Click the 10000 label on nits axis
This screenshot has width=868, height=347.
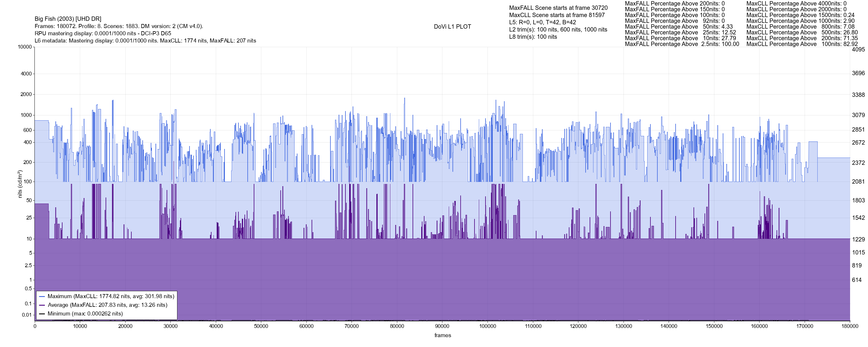point(25,47)
